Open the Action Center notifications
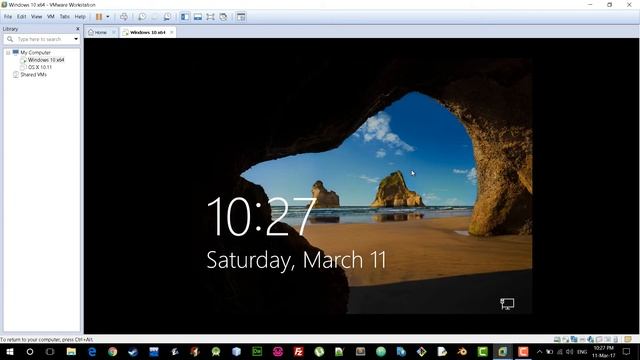Screen dimensions: 640x360 627,351
